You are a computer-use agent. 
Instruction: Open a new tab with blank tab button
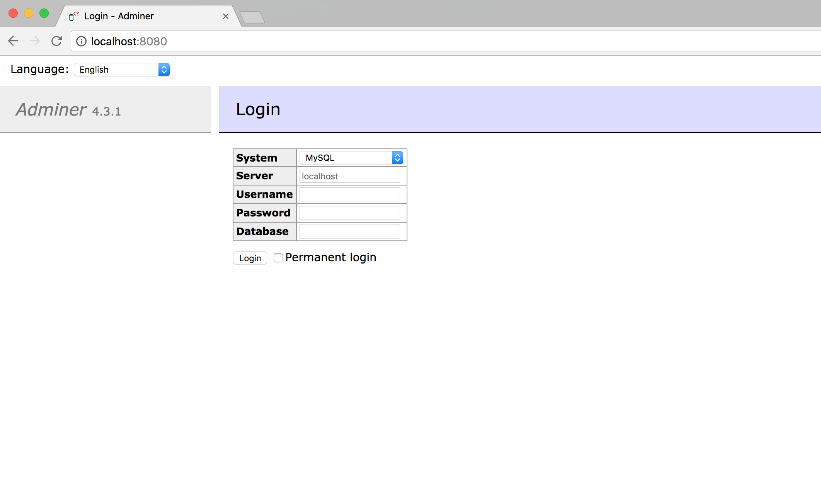tap(252, 17)
